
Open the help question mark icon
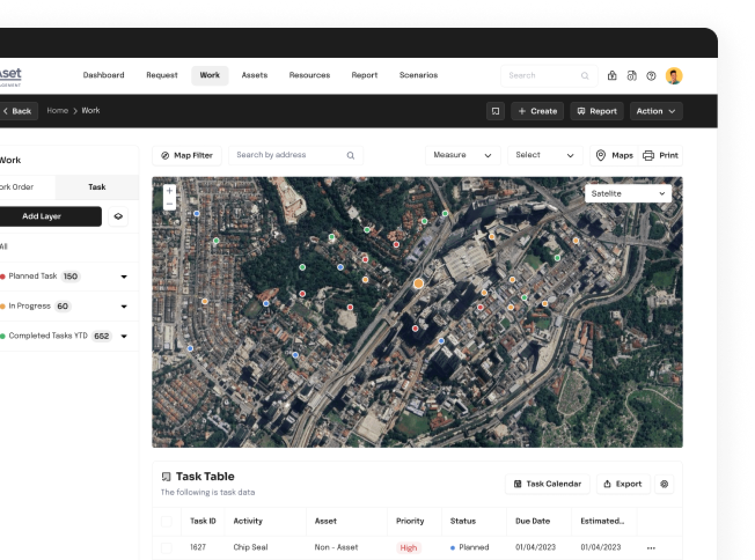[651, 76]
